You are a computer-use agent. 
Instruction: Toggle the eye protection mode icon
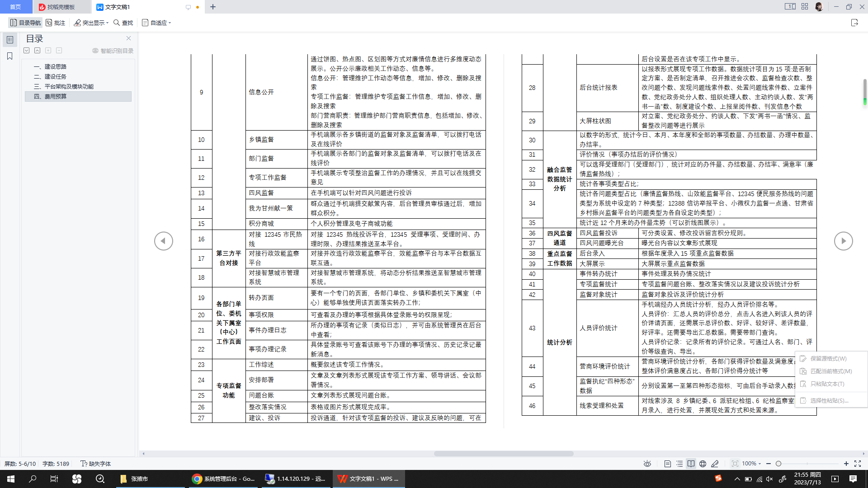(x=647, y=464)
